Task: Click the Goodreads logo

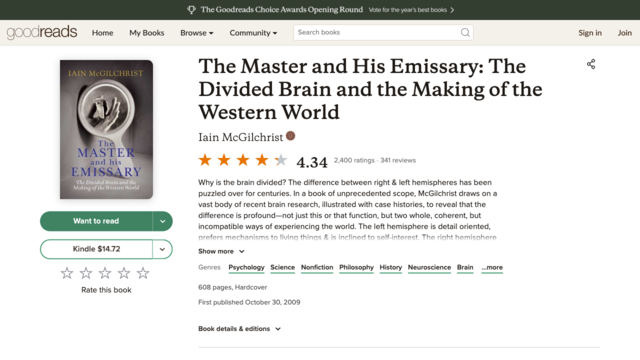Action: click(42, 32)
